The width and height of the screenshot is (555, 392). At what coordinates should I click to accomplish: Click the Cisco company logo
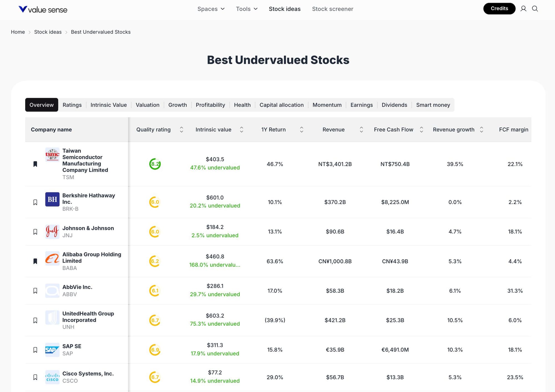52,377
